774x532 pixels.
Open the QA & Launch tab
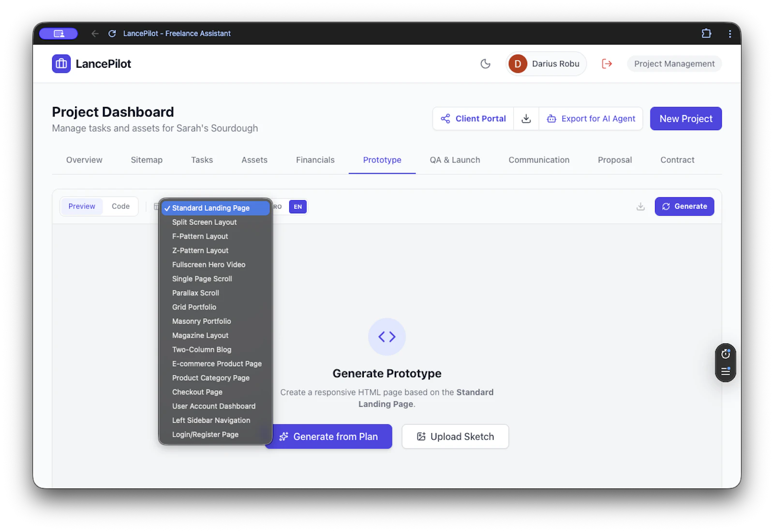(455, 160)
